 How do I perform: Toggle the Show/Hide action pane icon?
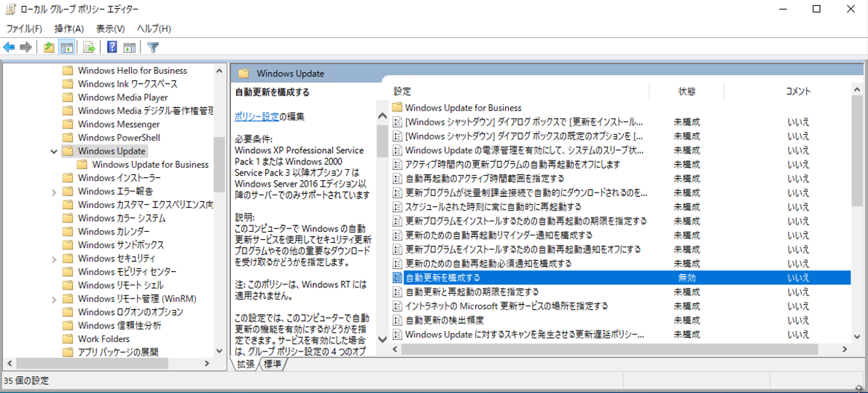130,47
